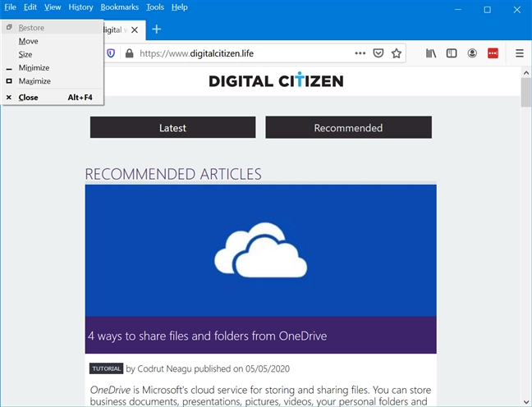Image resolution: width=532 pixels, height=407 pixels.
Task: Open the History menu
Action: coord(80,7)
